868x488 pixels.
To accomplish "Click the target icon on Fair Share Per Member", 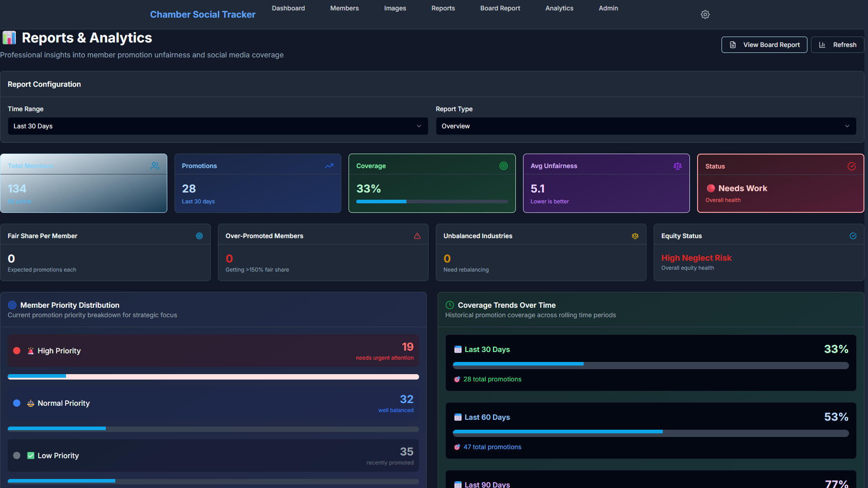I will (199, 236).
